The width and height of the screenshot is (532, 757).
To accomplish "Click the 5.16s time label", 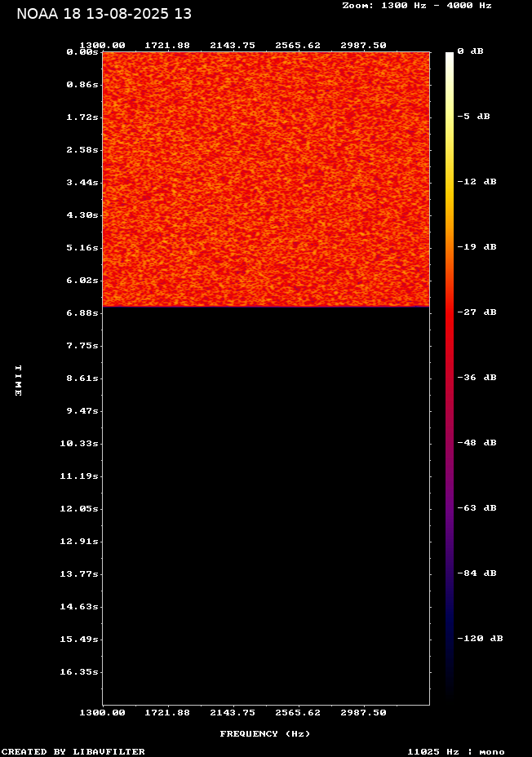I will click(82, 248).
